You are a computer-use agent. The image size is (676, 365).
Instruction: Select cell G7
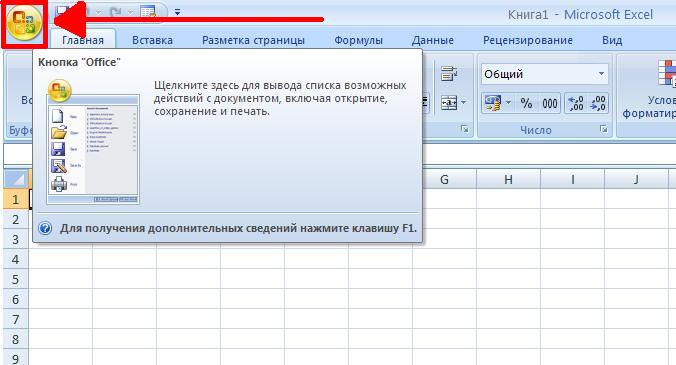point(444,319)
